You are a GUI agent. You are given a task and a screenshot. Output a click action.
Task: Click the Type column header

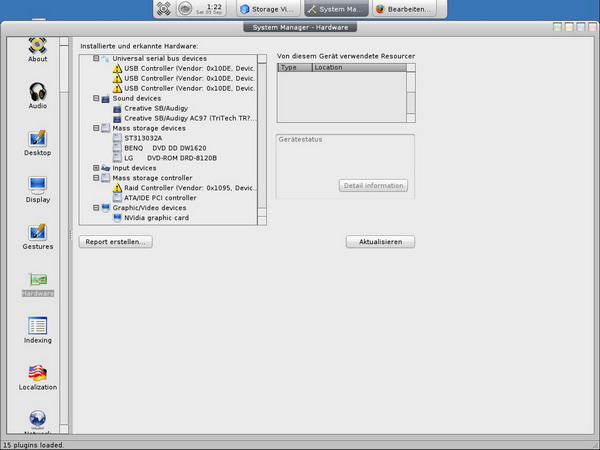295,67
